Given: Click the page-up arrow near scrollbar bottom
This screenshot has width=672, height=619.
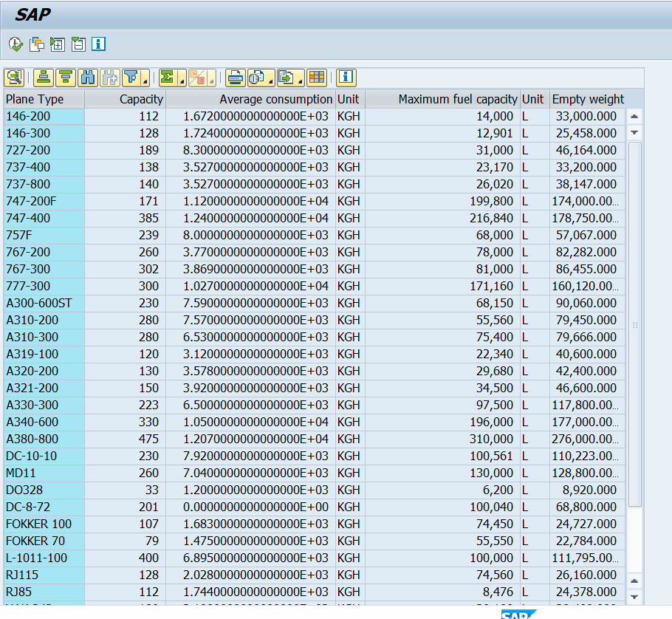Looking at the screenshot, I should coord(635,581).
